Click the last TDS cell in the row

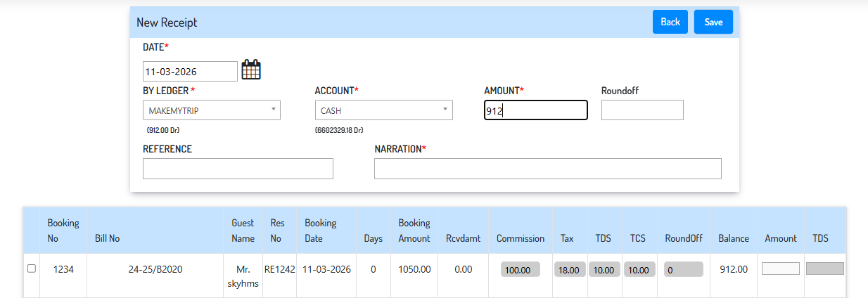point(824,268)
